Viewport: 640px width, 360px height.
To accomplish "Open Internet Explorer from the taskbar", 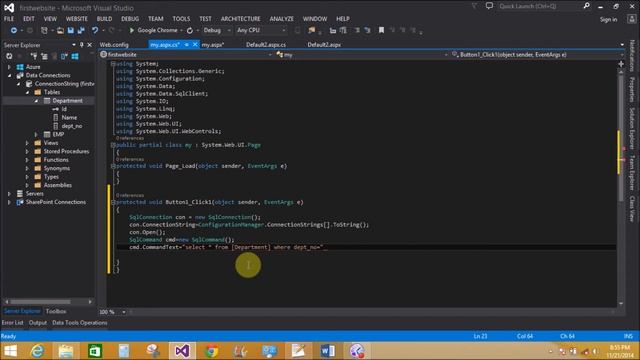I will pos(37,351).
